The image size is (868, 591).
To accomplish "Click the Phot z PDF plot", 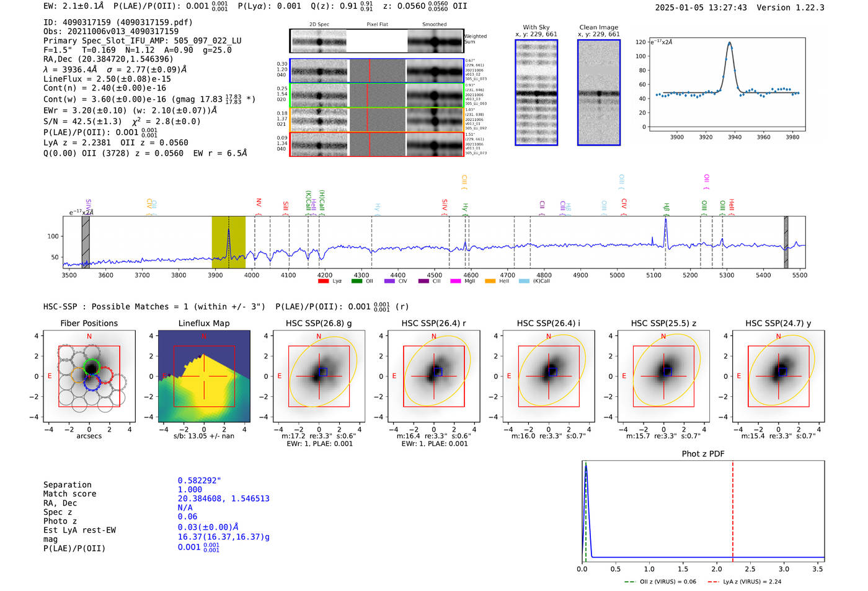I will 703,512.
